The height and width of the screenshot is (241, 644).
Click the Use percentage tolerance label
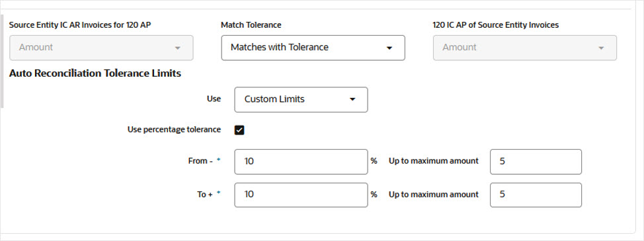point(174,130)
